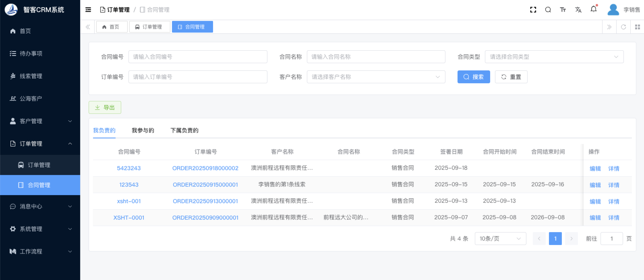Change the 10条/页 page size
Image resolution: width=644 pixels, height=280 pixels.
[500, 239]
